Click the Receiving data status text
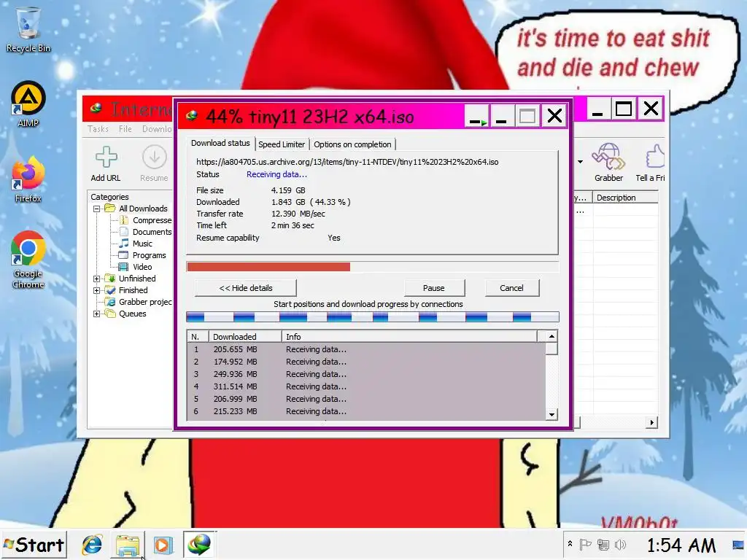Image resolution: width=747 pixels, height=560 pixels. pyautogui.click(x=276, y=174)
